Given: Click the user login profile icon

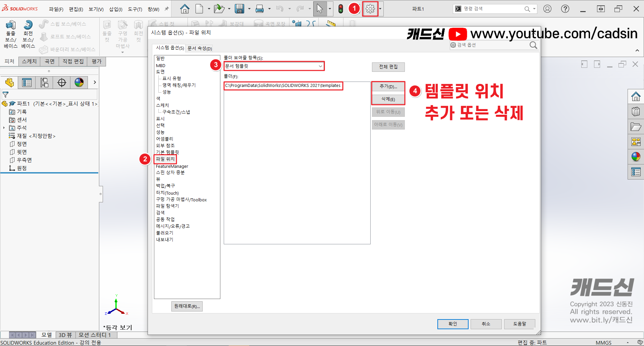Looking at the screenshot, I should [x=547, y=9].
